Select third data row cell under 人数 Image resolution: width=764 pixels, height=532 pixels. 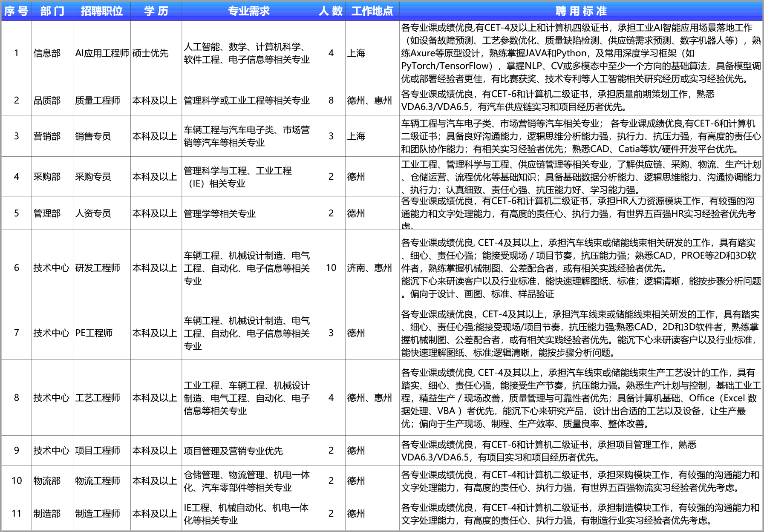coord(330,136)
